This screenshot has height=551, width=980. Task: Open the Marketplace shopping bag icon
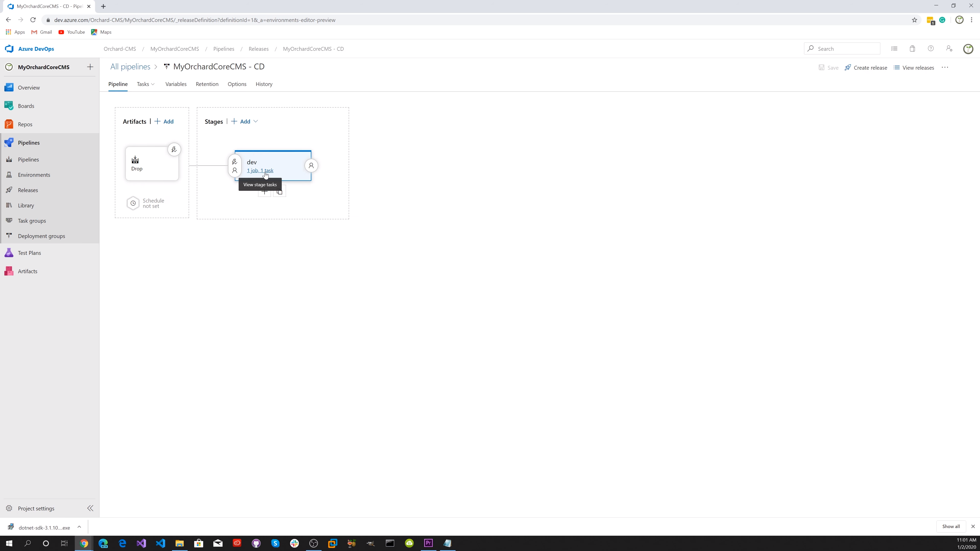coord(912,49)
